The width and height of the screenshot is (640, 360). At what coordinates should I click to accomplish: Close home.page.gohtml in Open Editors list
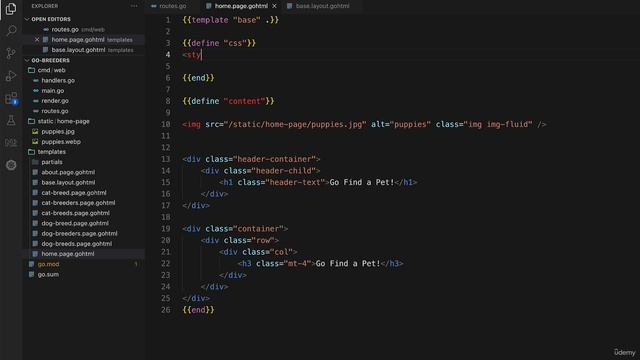pyautogui.click(x=37, y=40)
